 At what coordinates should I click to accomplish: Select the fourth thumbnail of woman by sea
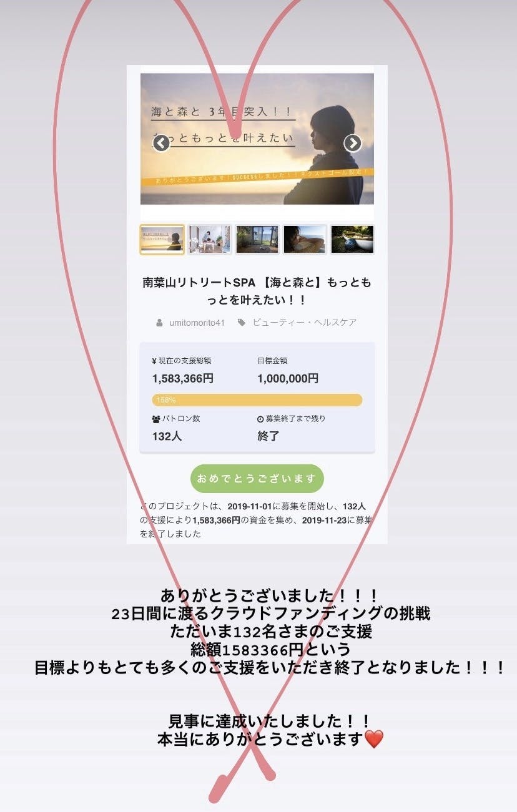[304, 240]
